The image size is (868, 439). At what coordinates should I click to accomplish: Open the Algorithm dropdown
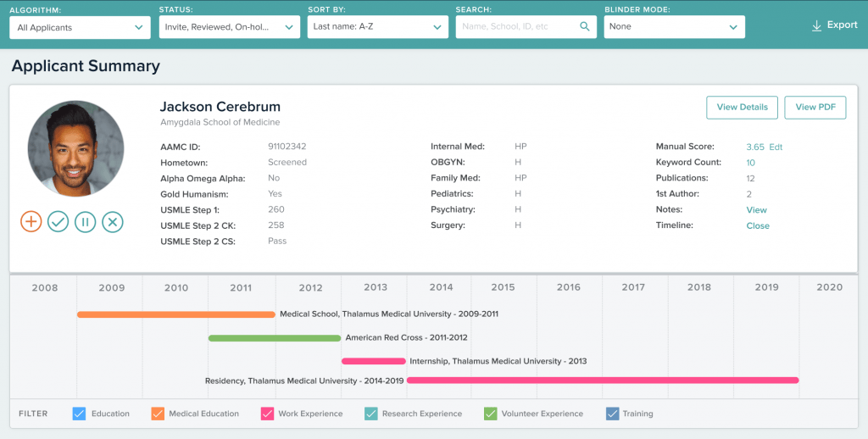click(81, 27)
